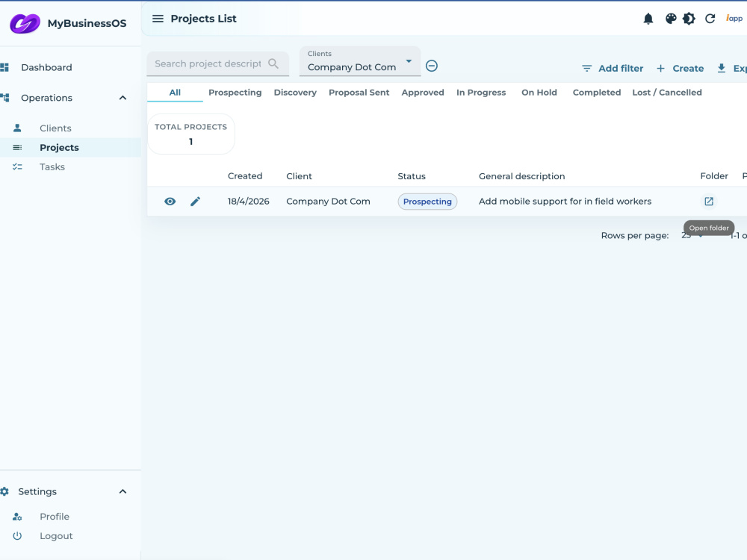Select the All tab
747x560 pixels.
(175, 93)
